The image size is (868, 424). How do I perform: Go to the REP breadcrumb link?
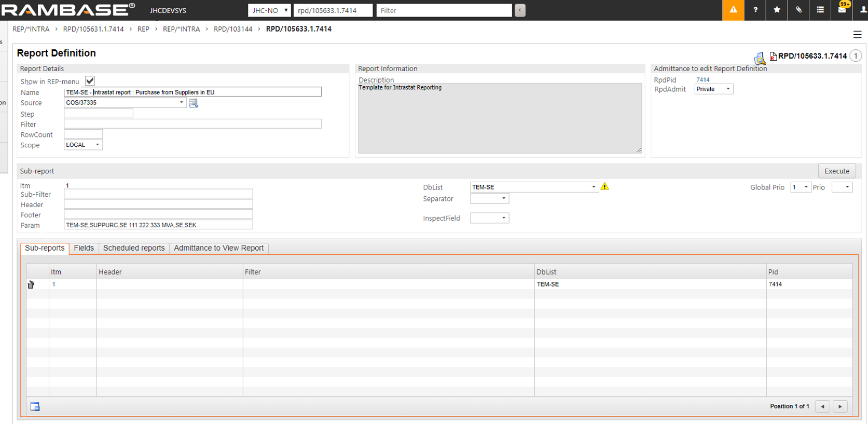pyautogui.click(x=143, y=29)
